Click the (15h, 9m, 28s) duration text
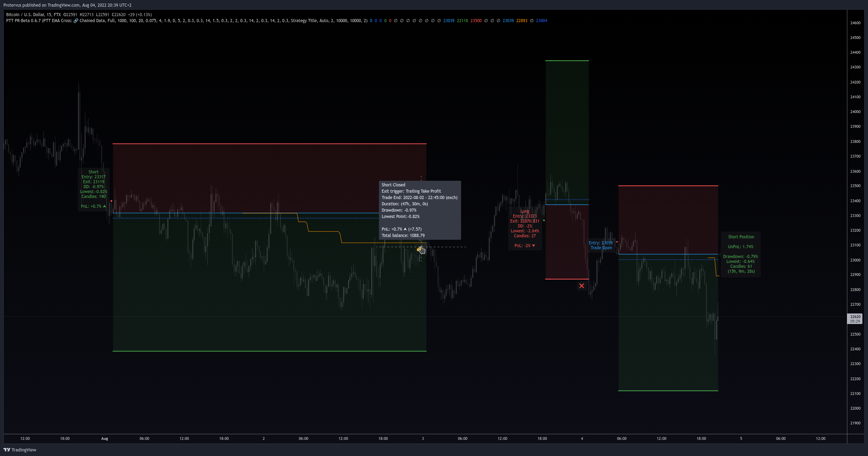Image resolution: width=868 pixels, height=456 pixels. click(741, 271)
